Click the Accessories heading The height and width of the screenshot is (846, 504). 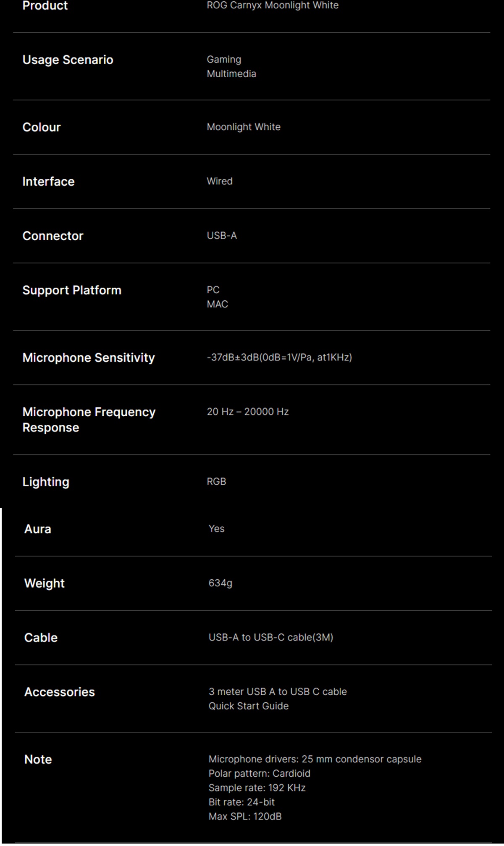click(x=60, y=692)
